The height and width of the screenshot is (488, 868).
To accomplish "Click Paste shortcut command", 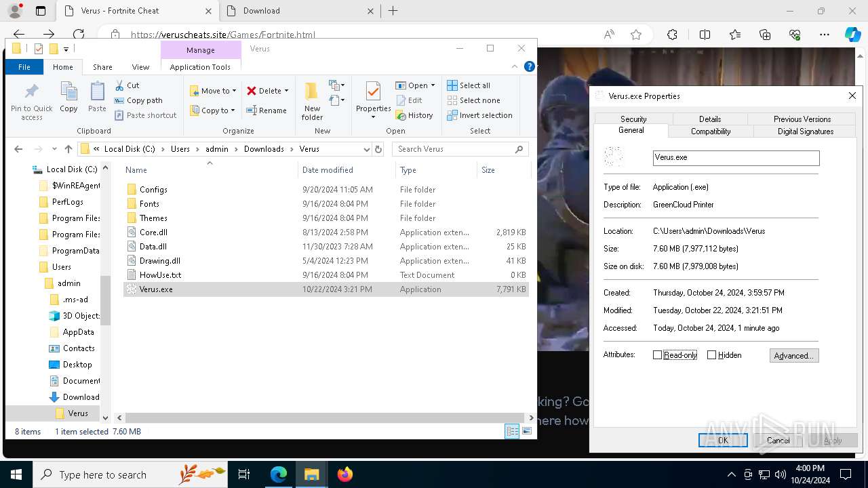I will [x=146, y=115].
